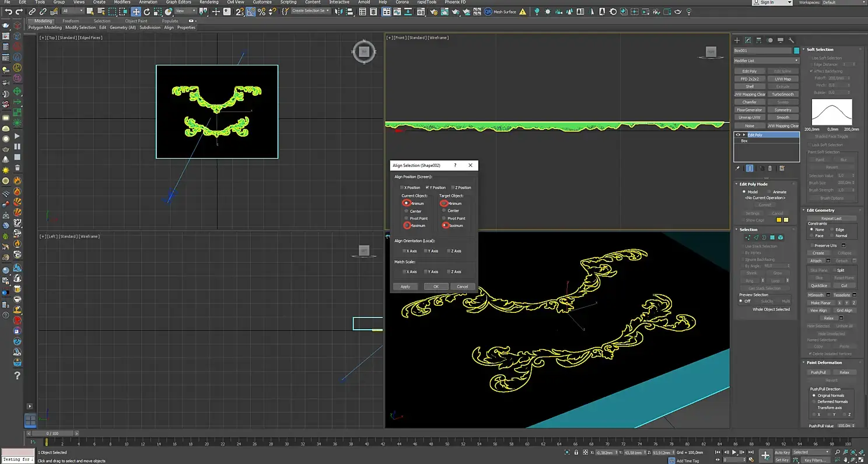Open the Modifier List dropdown
This screenshot has height=464, width=868.
click(766, 61)
